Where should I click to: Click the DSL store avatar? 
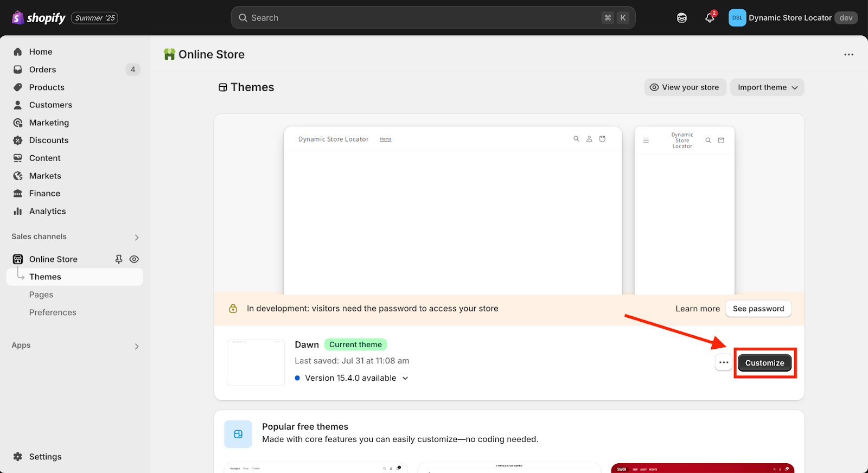tap(737, 18)
